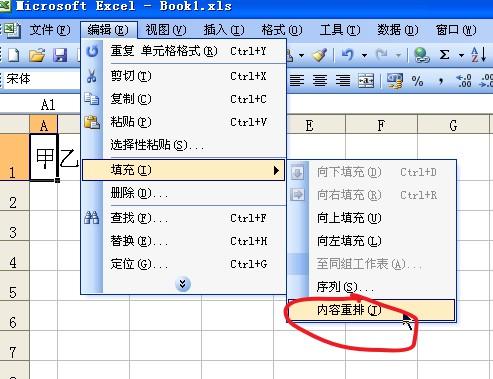This screenshot has height=379, width=493.
Task: Open the Redo history dropdown arrow
Action: (x=398, y=55)
